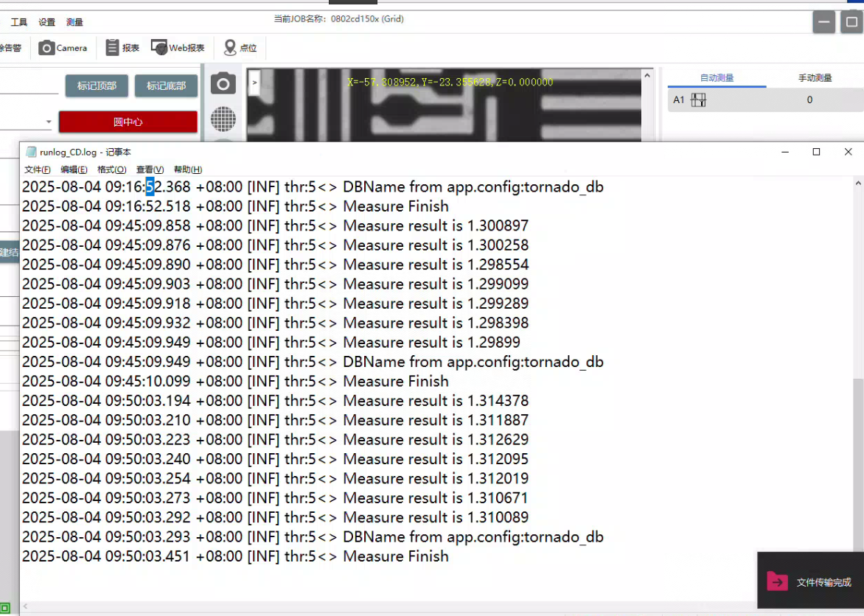The width and height of the screenshot is (864, 616).
Task: Click the 标记底部 button
Action: coord(166,86)
